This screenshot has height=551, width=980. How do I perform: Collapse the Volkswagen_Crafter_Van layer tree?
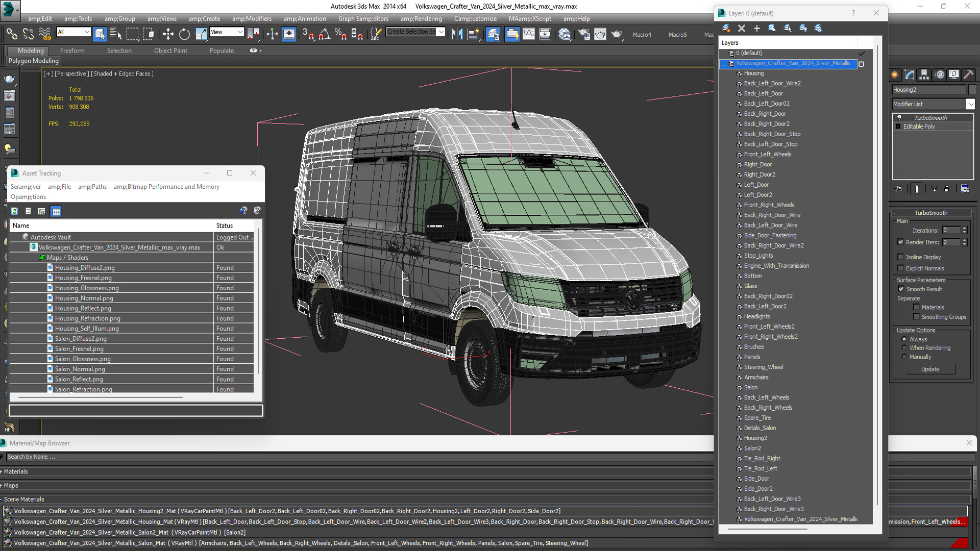[723, 63]
